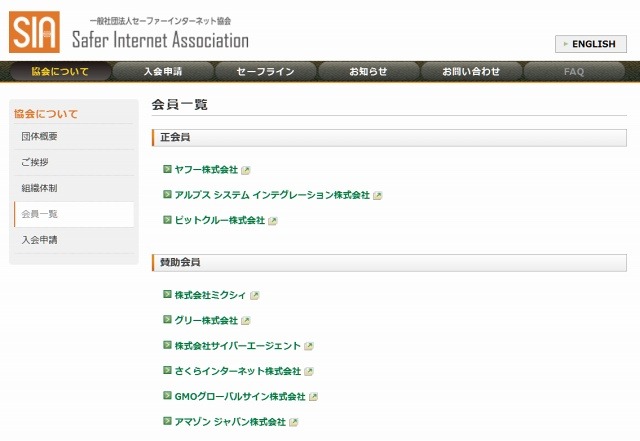The image size is (640, 441).
Task: Visit the グリー株式会社 link
Action: coord(206,320)
